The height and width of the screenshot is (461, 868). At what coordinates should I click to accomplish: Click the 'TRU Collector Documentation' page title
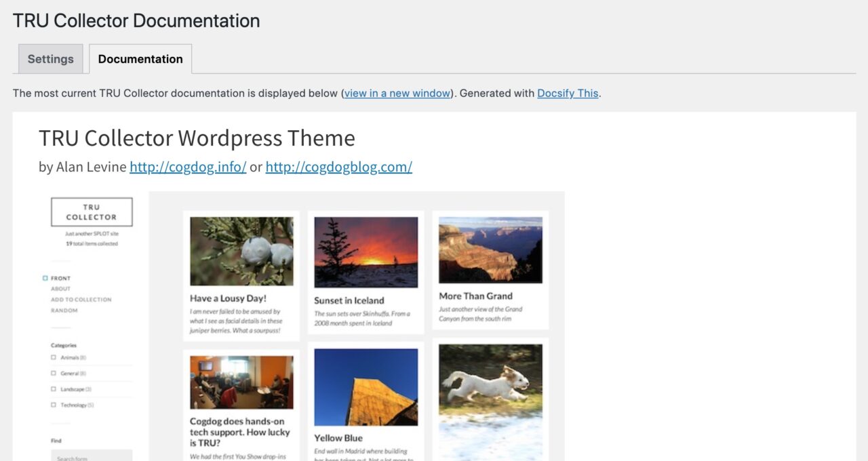[136, 20]
